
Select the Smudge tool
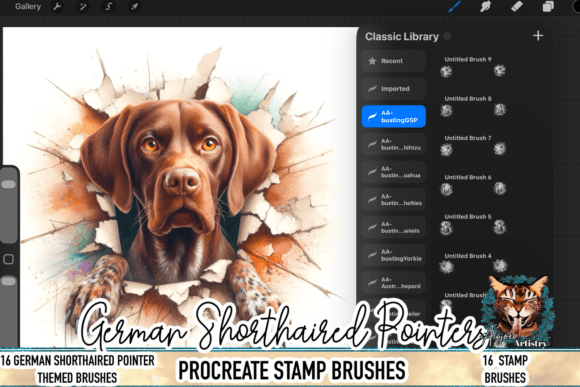[485, 6]
